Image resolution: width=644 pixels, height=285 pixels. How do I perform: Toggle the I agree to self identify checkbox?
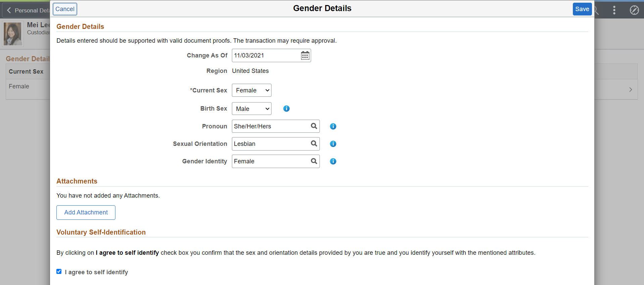(x=59, y=272)
